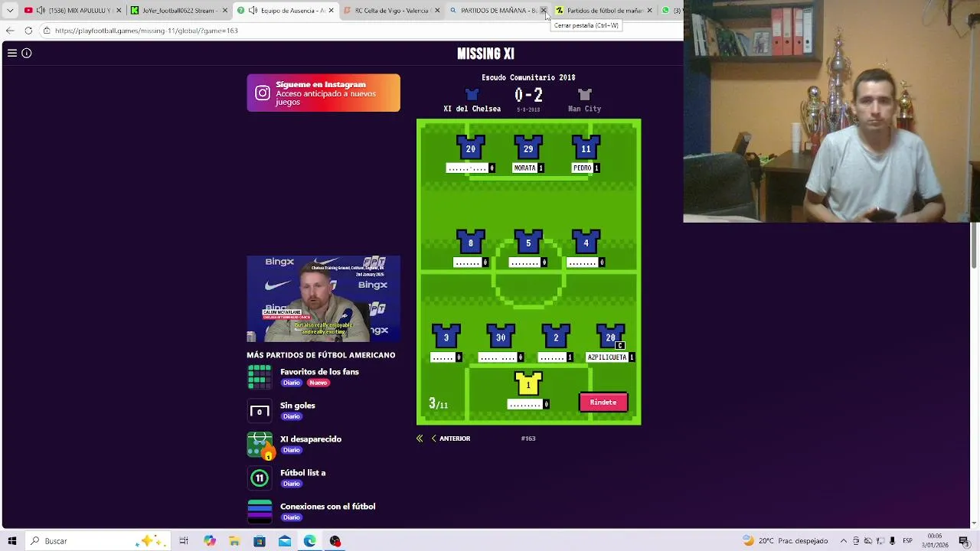980x551 pixels.
Task: Select Pedro's number 11 shirt
Action: click(x=586, y=148)
